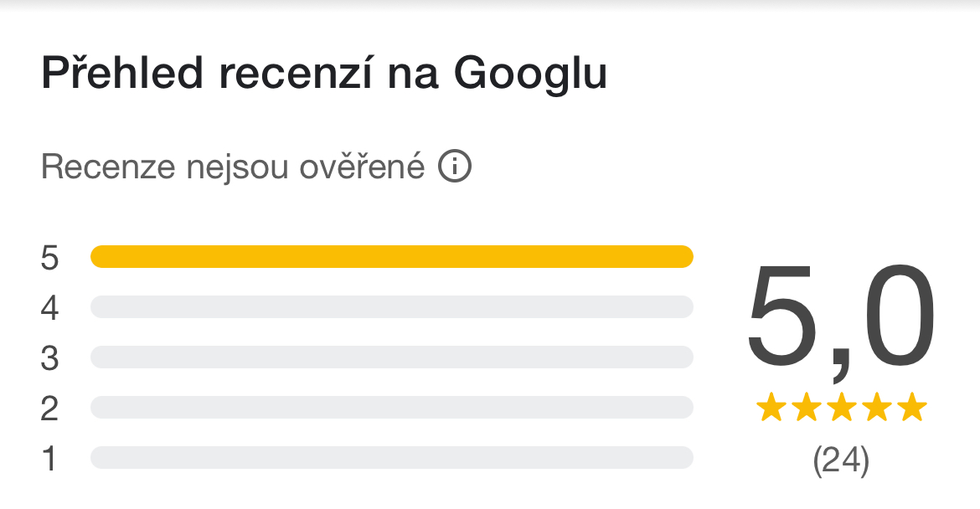Click the middle (third) yellow star
Viewport: 980px width, 509px height.
point(841,409)
